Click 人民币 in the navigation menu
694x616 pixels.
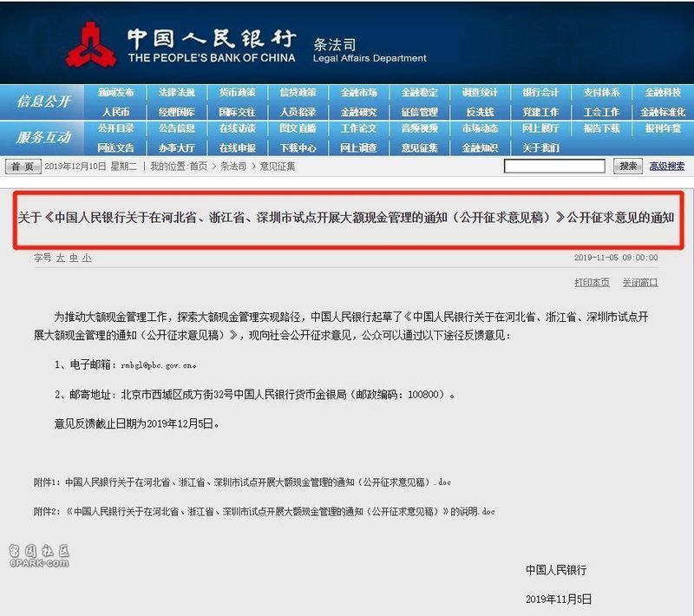pos(116,112)
